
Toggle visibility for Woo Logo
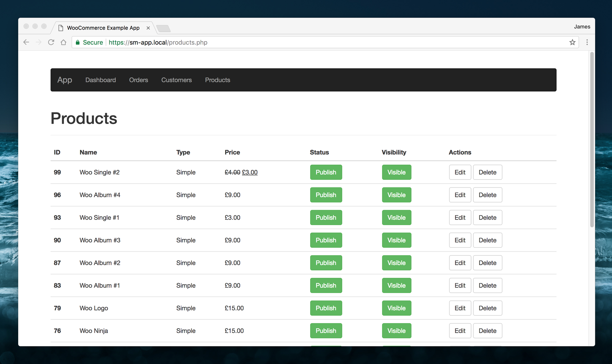pos(396,308)
